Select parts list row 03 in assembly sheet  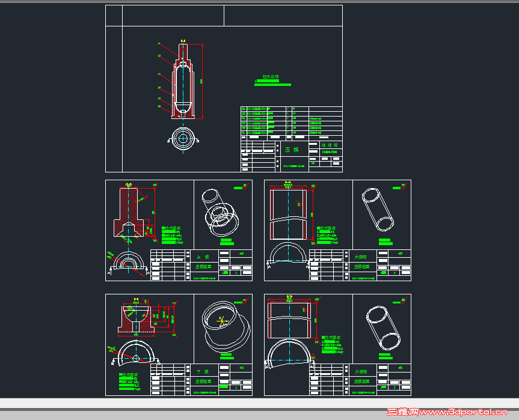pos(291,123)
